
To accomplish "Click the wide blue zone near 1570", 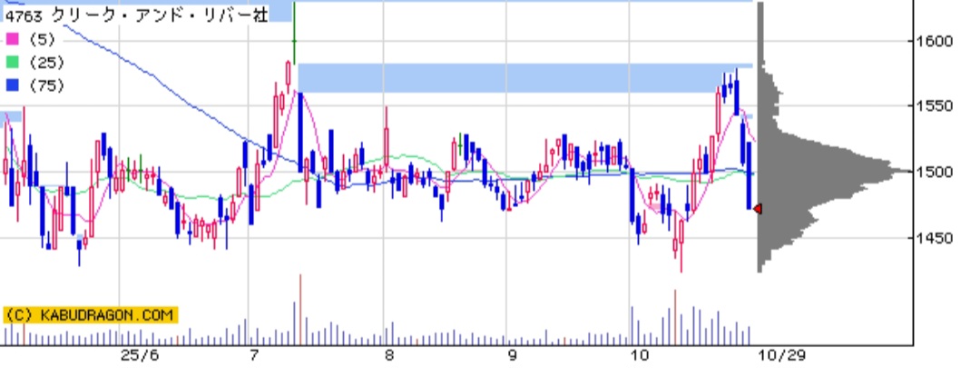I will click(524, 77).
